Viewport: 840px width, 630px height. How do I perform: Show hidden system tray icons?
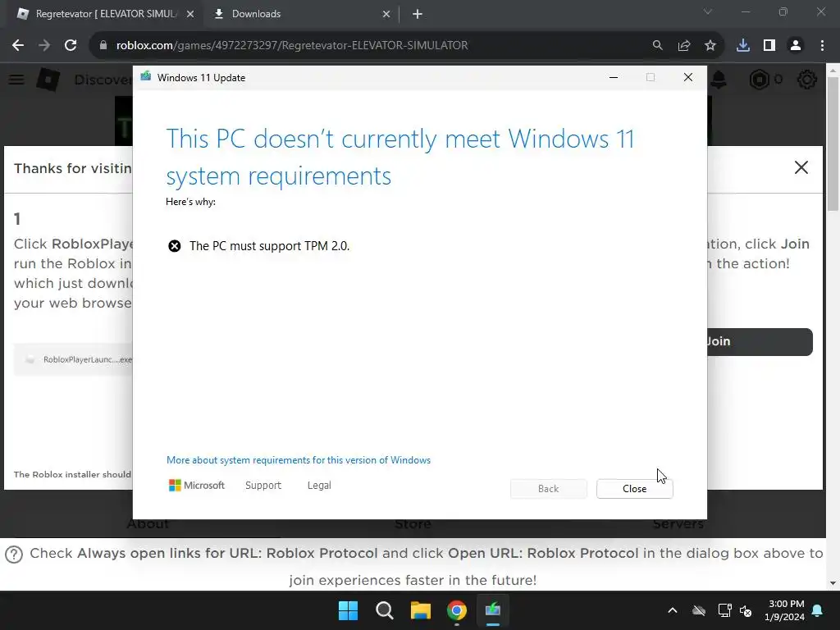pos(673,610)
